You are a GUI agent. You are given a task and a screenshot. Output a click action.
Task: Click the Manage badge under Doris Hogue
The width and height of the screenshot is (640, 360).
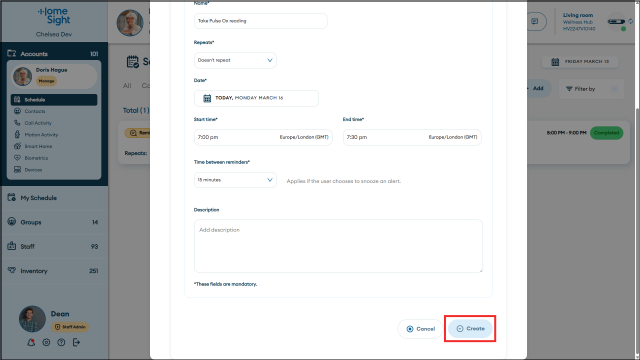click(x=47, y=81)
